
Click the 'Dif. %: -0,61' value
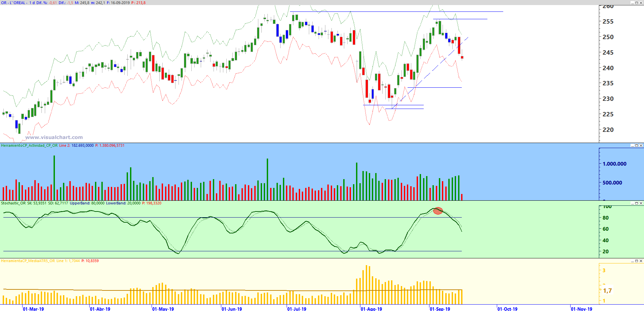coord(47,3)
